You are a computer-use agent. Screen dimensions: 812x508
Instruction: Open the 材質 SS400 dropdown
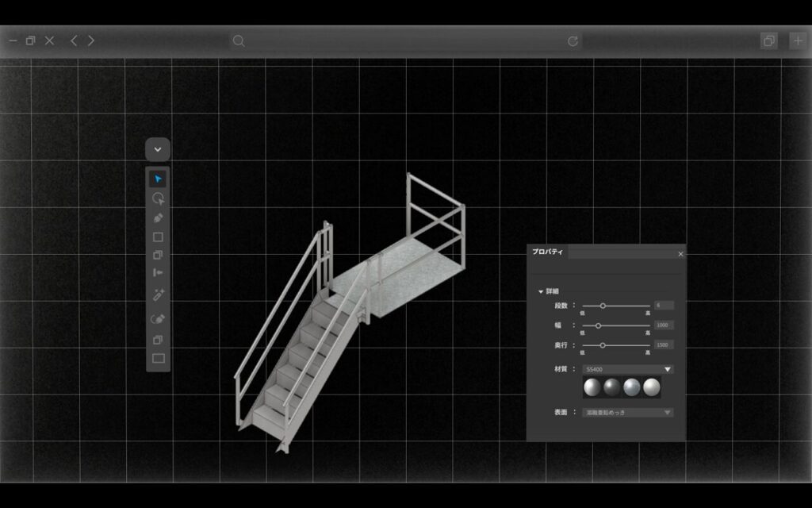[x=667, y=369]
